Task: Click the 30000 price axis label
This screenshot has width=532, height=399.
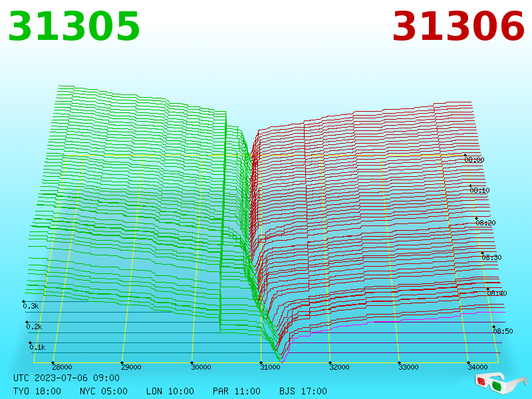Action: [x=201, y=367]
